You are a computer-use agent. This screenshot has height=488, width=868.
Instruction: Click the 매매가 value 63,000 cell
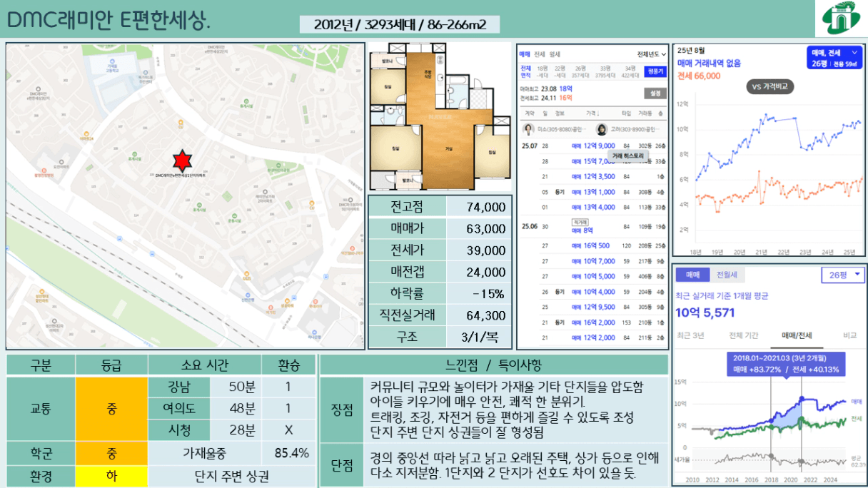click(480, 228)
